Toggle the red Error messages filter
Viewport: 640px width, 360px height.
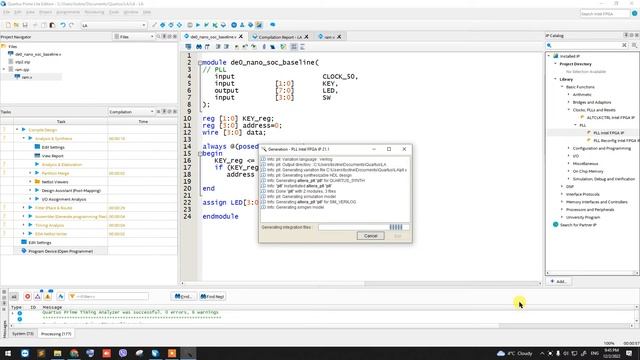pos(27,296)
